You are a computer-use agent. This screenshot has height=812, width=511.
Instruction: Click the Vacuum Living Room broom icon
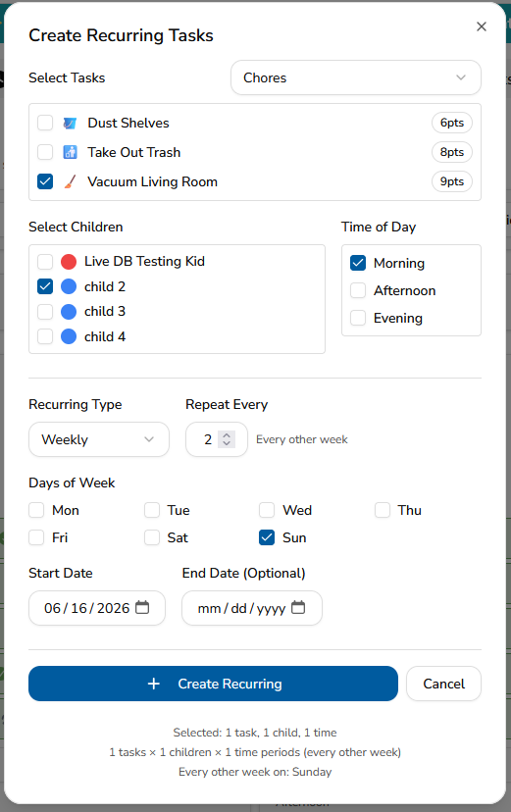tap(70, 181)
